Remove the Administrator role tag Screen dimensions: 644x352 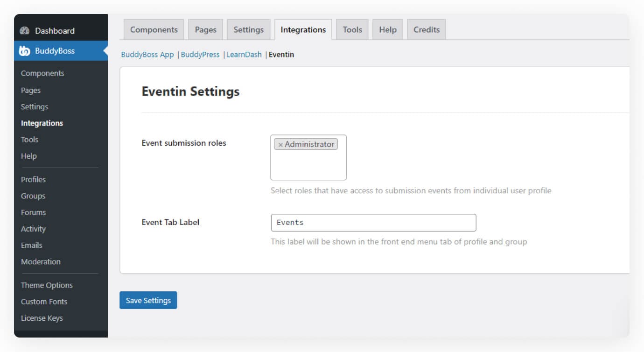280,145
